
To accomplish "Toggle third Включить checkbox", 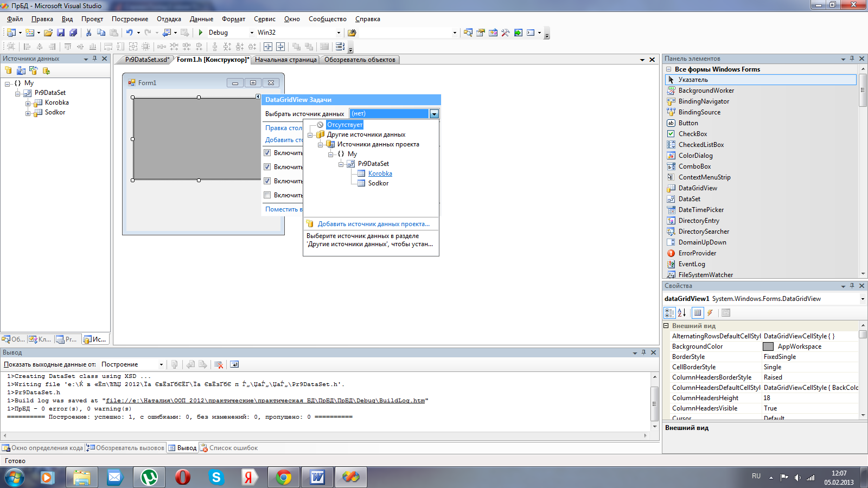I will pyautogui.click(x=267, y=181).
